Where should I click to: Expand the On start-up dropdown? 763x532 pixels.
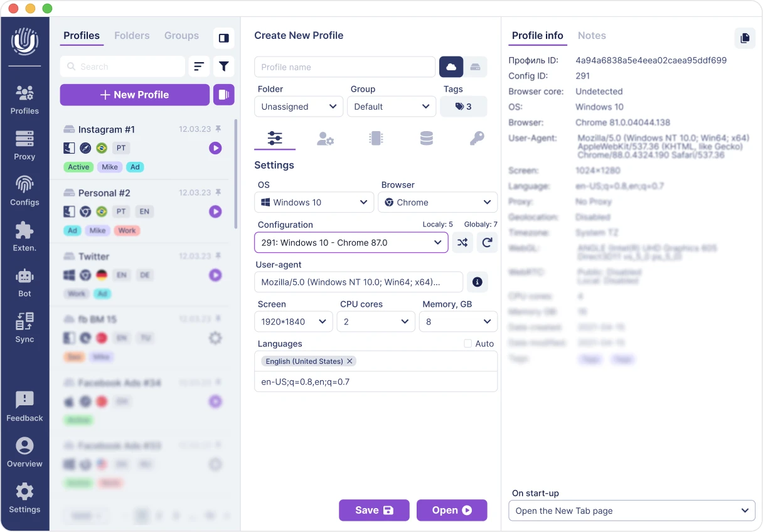point(632,511)
